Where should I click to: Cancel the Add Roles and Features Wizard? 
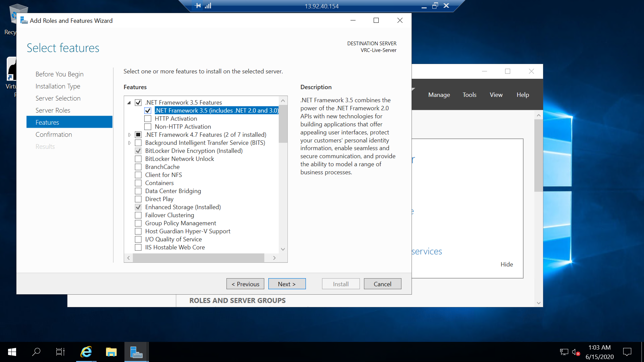[382, 284]
